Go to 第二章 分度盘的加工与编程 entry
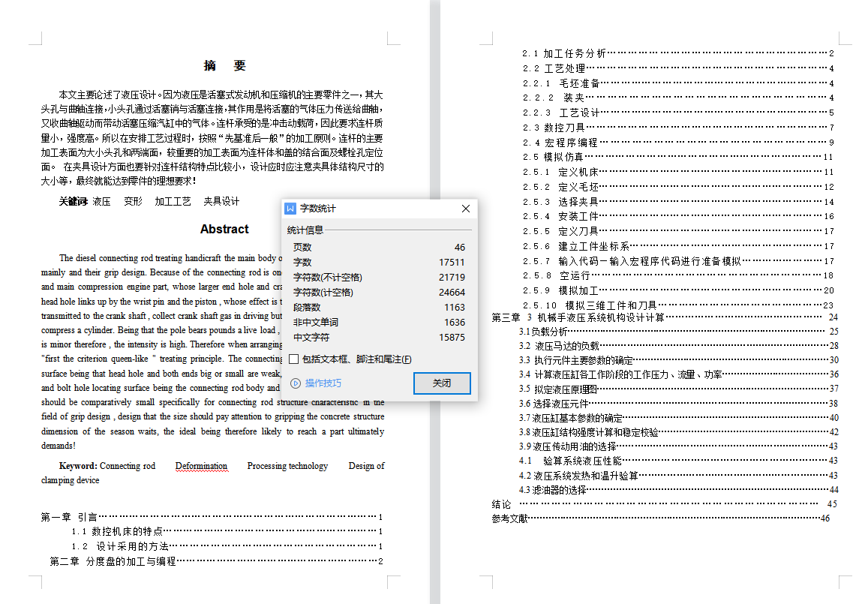868x604 pixels. coord(113,560)
